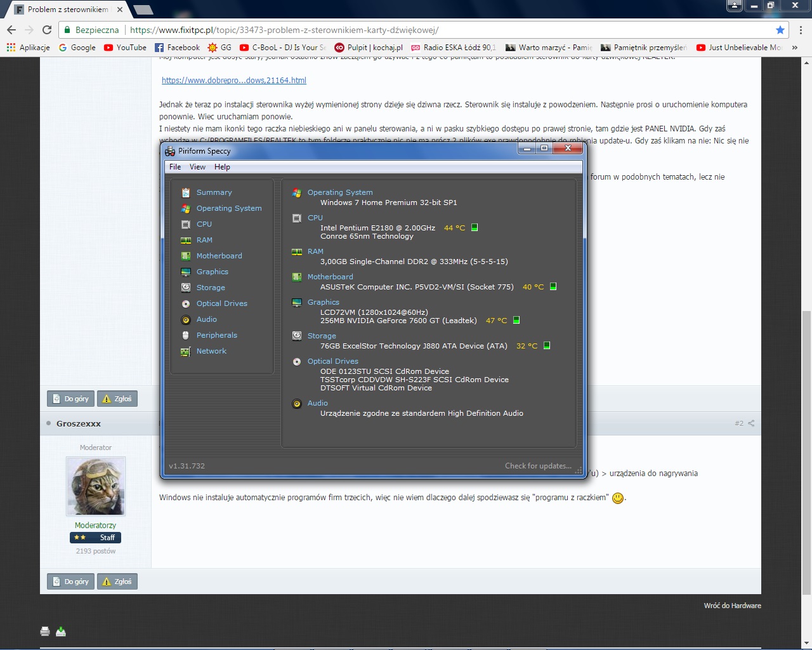Open the Aplikacje apps shortcut
Image resolution: width=812 pixels, height=650 pixels.
pos(28,48)
